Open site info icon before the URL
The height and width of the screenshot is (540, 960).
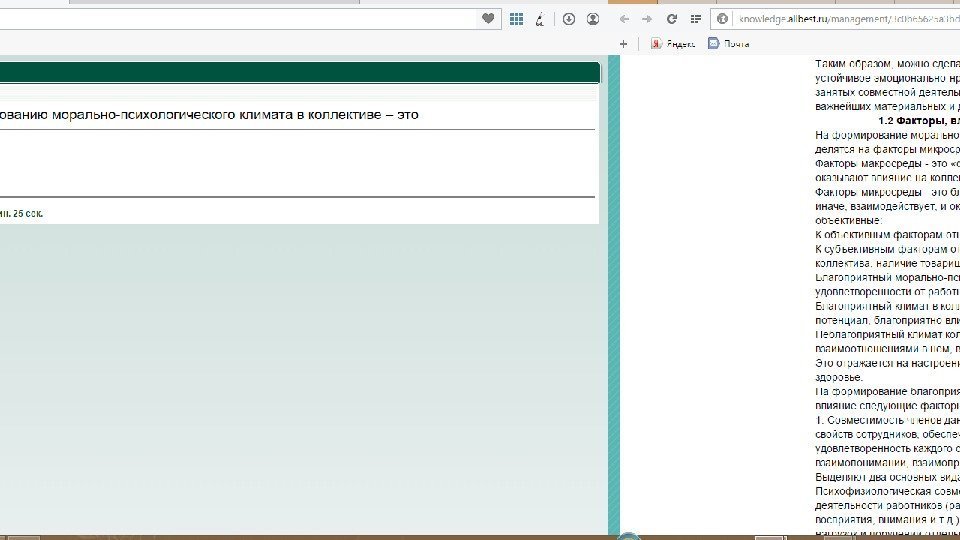(722, 20)
